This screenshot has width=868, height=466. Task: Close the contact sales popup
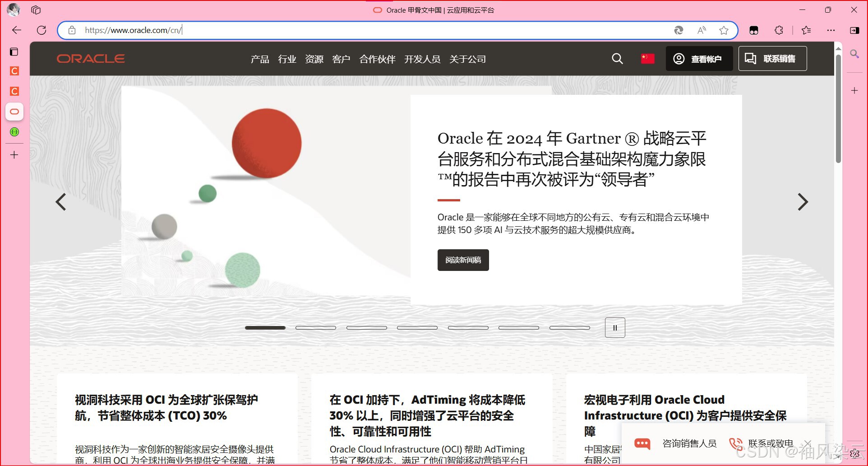(808, 443)
